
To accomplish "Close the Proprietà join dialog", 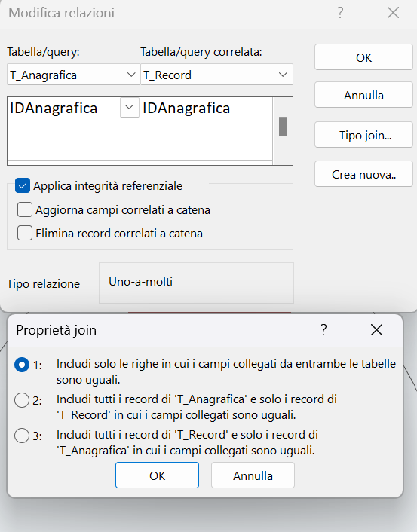I will coord(376,329).
